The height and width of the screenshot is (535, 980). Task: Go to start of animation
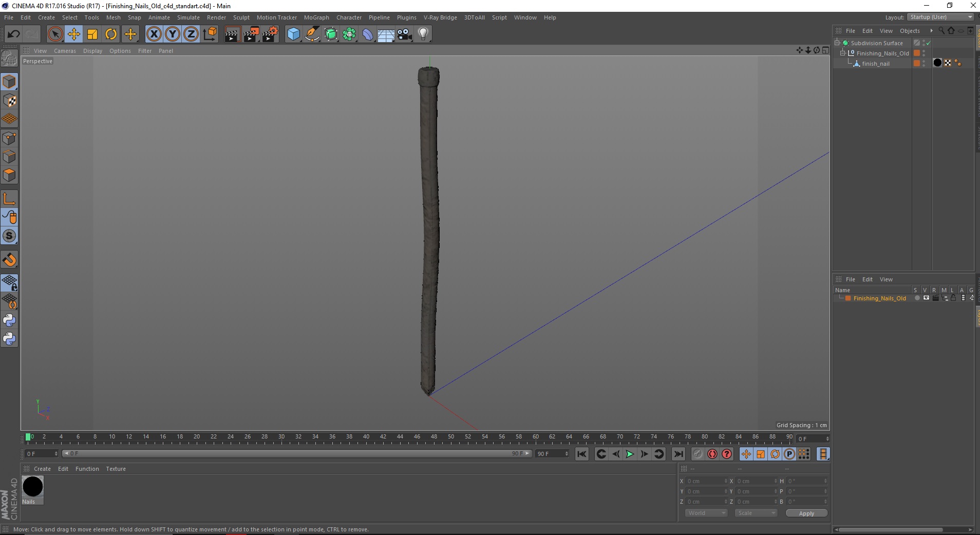click(581, 454)
